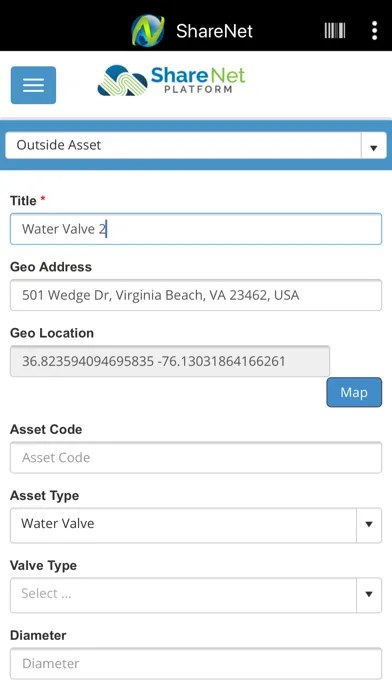Tap the barcode scanner icon
Screen dimensions: 392x696
[335, 31]
